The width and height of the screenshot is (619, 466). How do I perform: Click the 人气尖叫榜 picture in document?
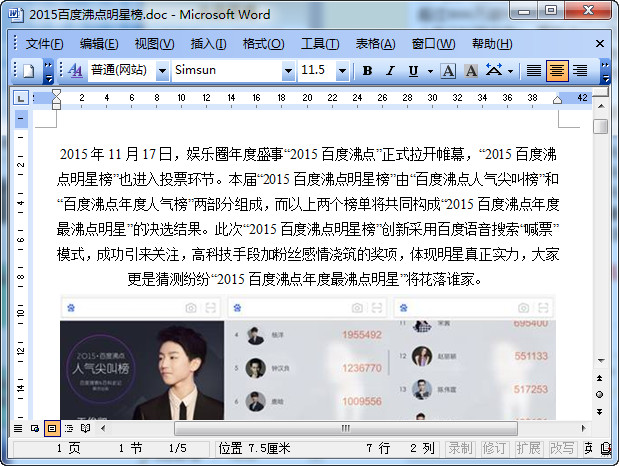click(142, 370)
